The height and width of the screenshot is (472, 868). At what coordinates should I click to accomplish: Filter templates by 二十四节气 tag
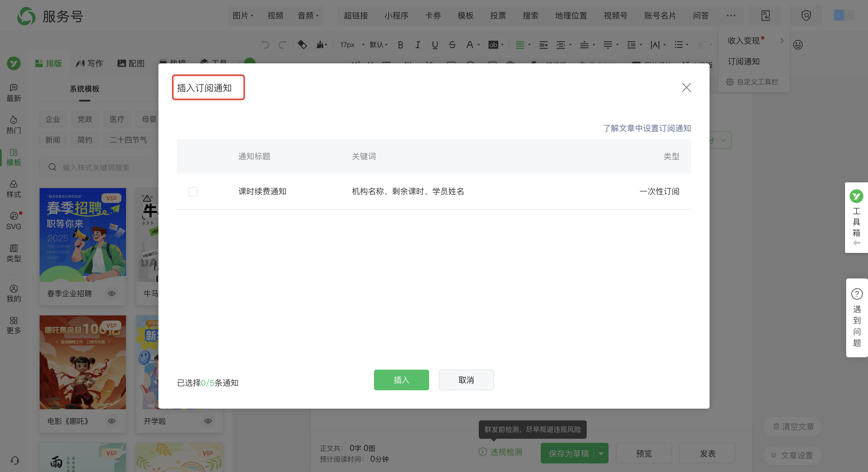pos(128,140)
